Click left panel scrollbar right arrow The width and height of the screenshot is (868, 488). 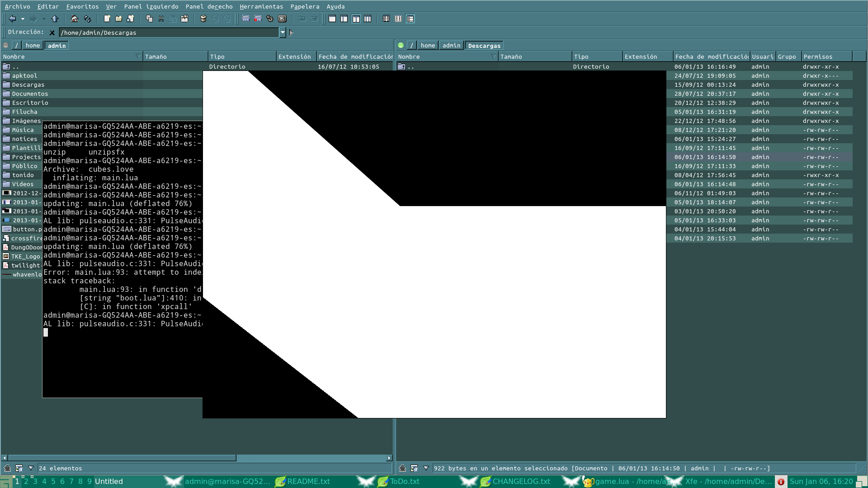[x=389, y=458]
